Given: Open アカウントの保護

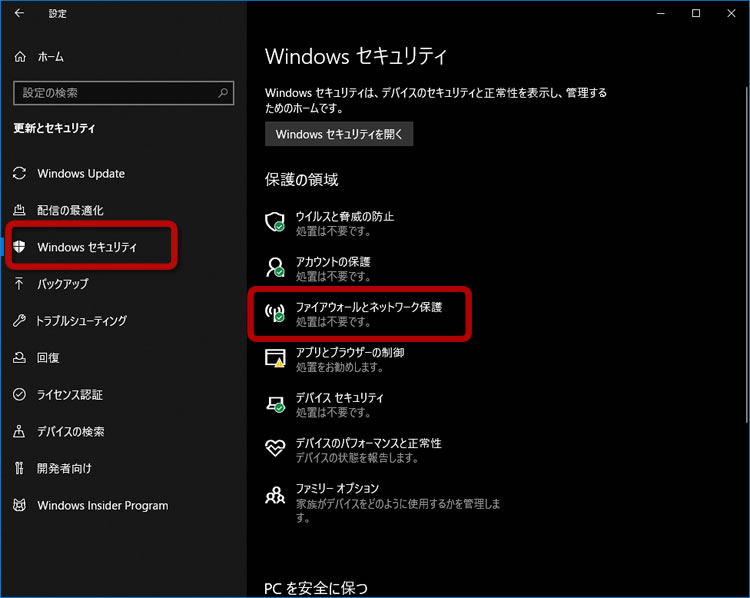Looking at the screenshot, I should coord(333,262).
